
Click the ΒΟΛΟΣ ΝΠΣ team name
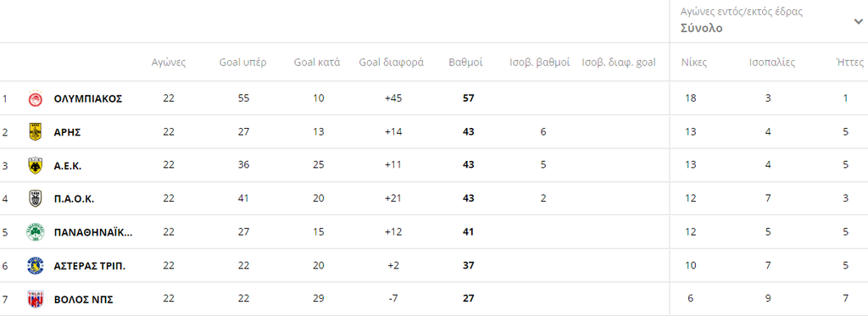pyautogui.click(x=84, y=299)
